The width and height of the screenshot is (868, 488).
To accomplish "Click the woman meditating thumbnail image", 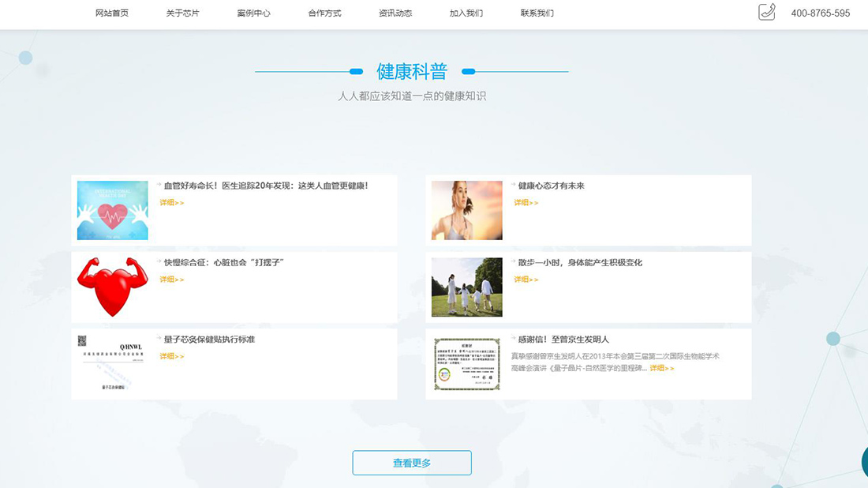I will (466, 209).
